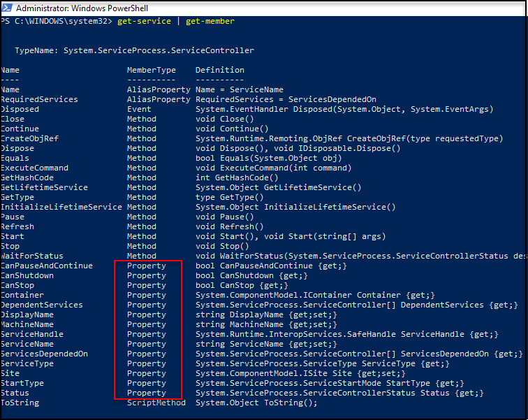Click 'void Pause()' definition
This screenshot has height=420, width=528.
click(x=225, y=217)
